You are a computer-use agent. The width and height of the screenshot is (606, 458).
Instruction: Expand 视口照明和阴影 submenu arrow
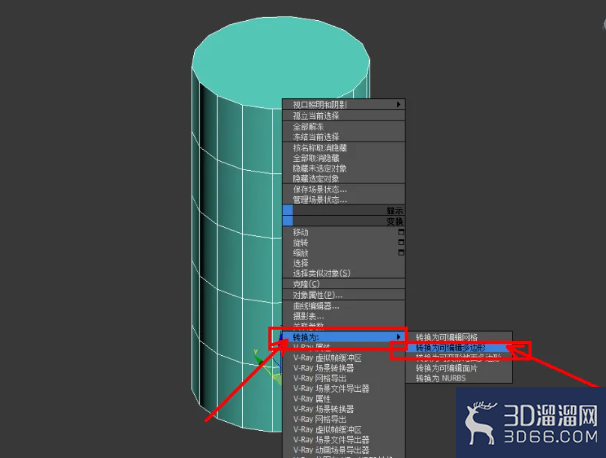tap(398, 104)
